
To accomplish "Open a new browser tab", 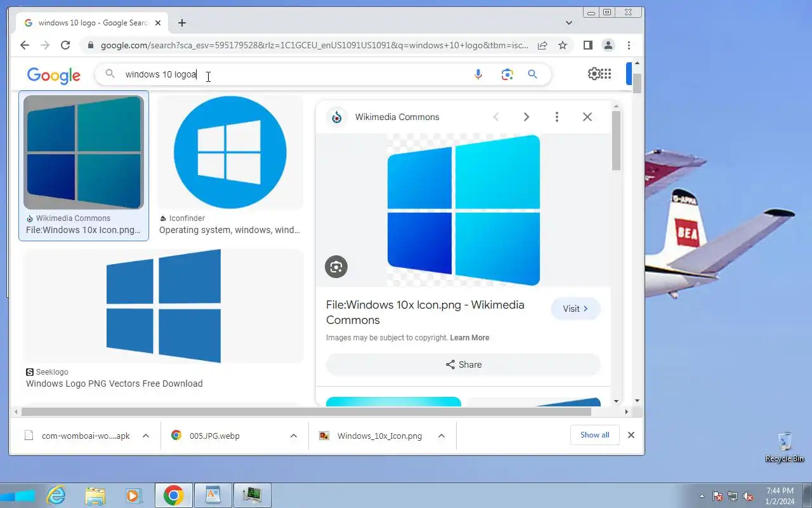I will [182, 23].
